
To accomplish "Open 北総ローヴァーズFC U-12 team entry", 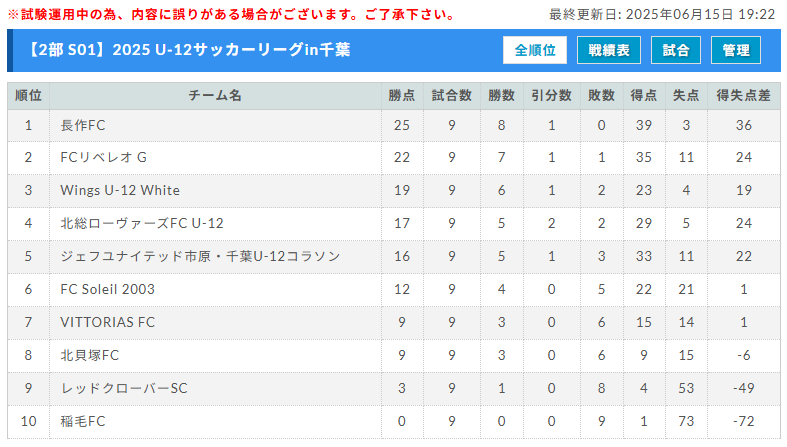I will pos(141,223).
